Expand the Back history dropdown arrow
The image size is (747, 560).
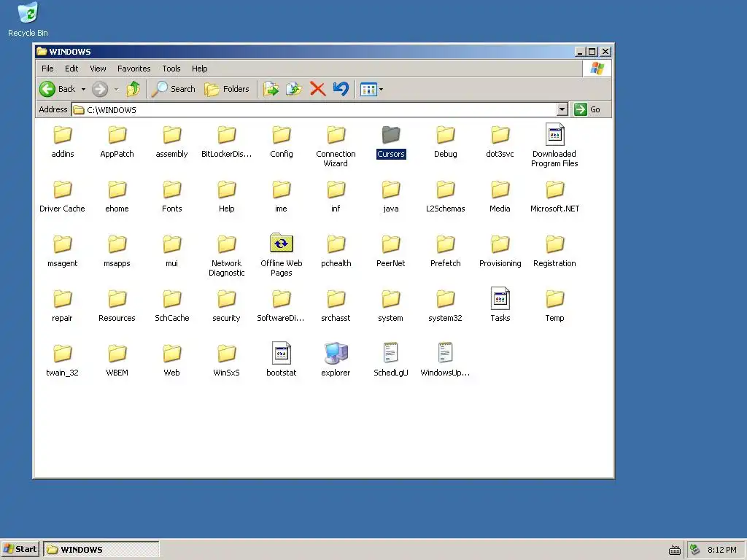click(83, 89)
